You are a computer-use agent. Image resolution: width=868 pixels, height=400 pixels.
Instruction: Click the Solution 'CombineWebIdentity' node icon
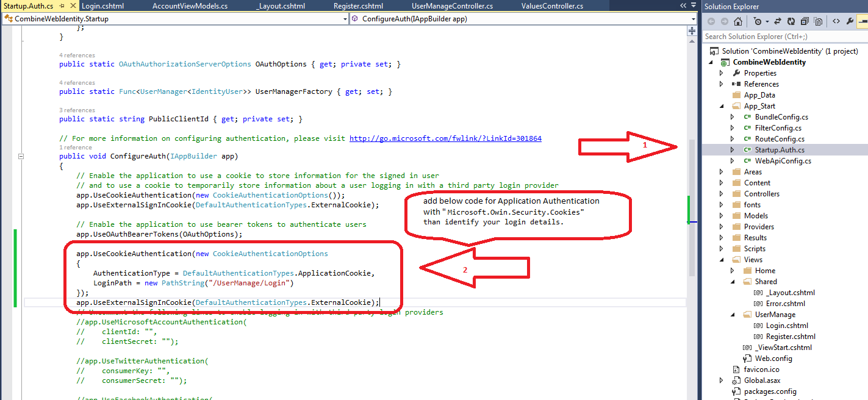[x=714, y=51]
